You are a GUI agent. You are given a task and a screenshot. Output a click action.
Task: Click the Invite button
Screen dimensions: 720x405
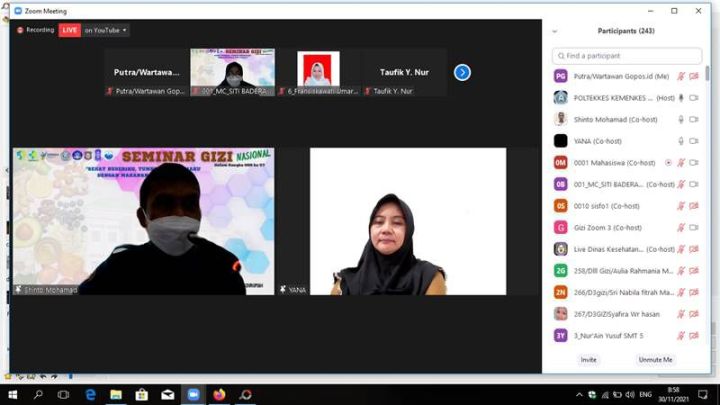pos(588,360)
